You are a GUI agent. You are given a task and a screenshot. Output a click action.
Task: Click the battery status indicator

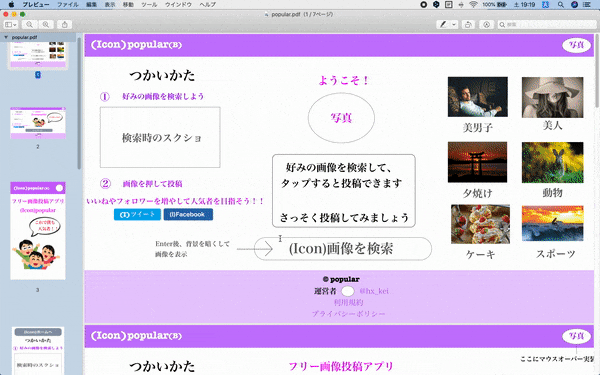494,5
